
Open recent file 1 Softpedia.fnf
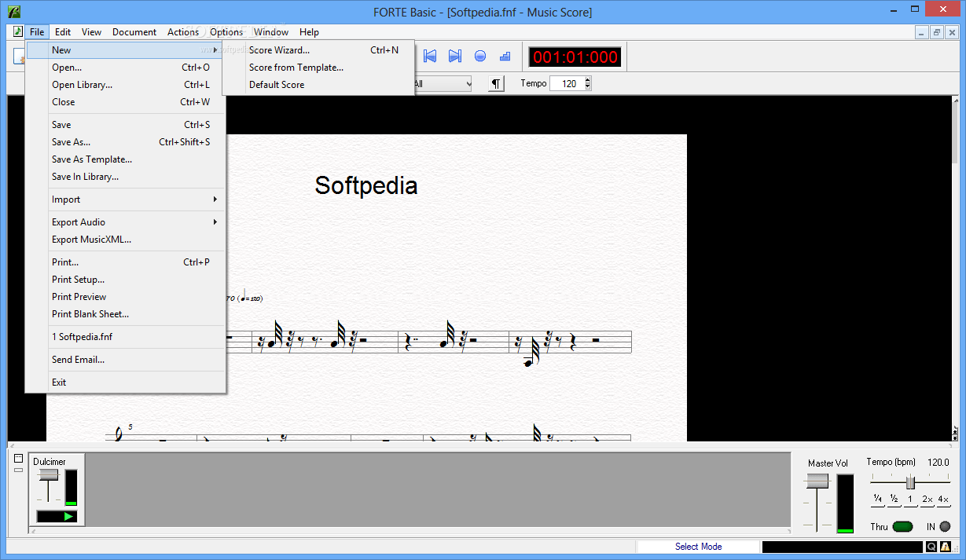coord(126,337)
